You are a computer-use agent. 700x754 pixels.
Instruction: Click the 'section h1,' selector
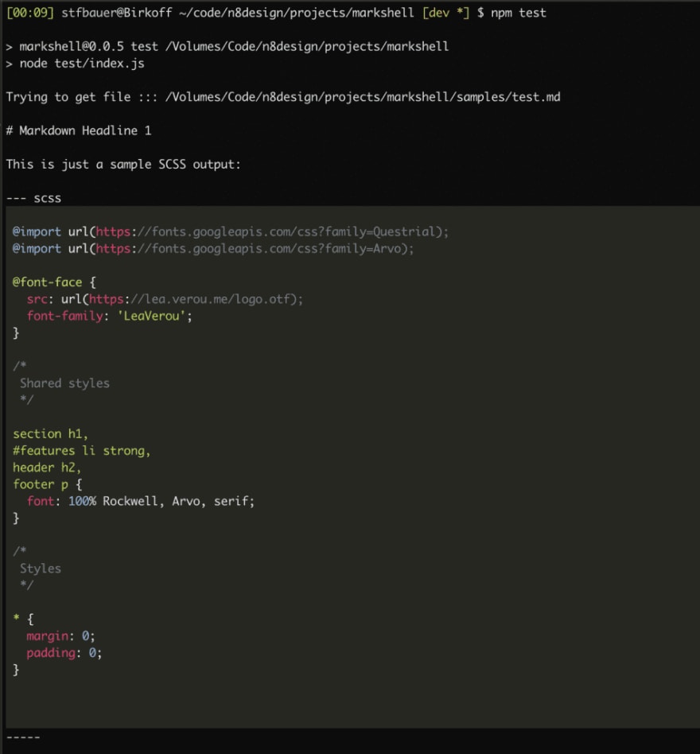coord(50,433)
